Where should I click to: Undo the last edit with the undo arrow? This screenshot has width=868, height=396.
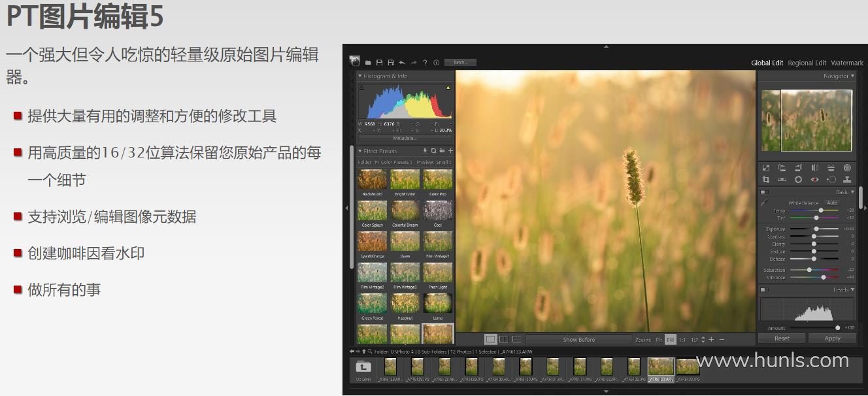[x=402, y=63]
